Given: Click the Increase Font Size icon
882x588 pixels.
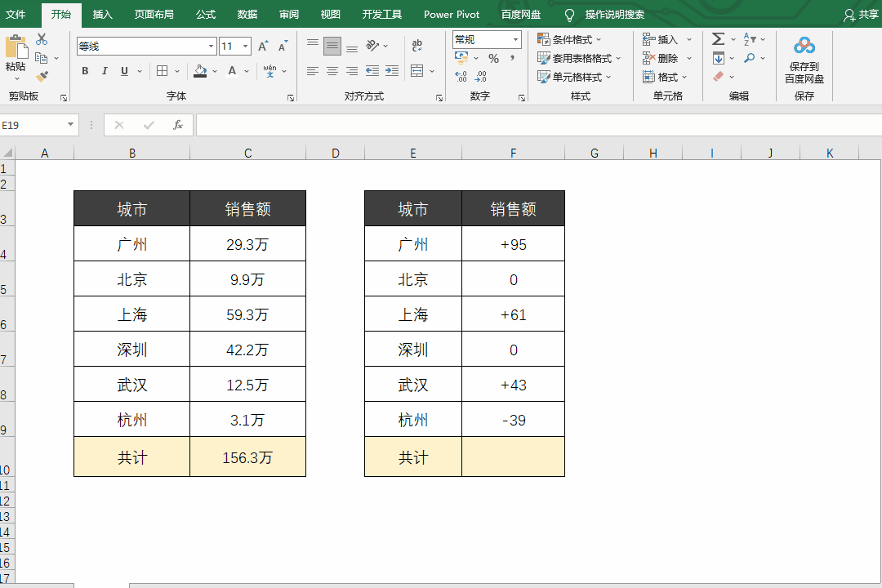Looking at the screenshot, I should 263,47.
